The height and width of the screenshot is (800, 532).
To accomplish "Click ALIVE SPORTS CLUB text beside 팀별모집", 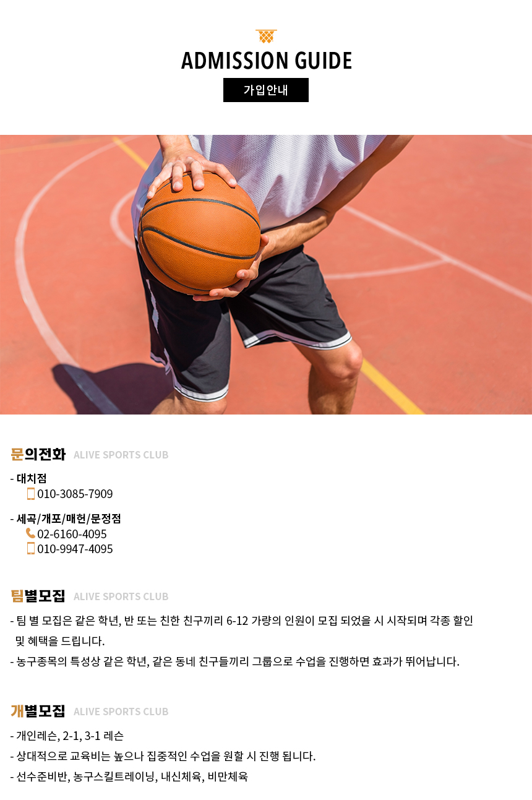I will 121,596.
